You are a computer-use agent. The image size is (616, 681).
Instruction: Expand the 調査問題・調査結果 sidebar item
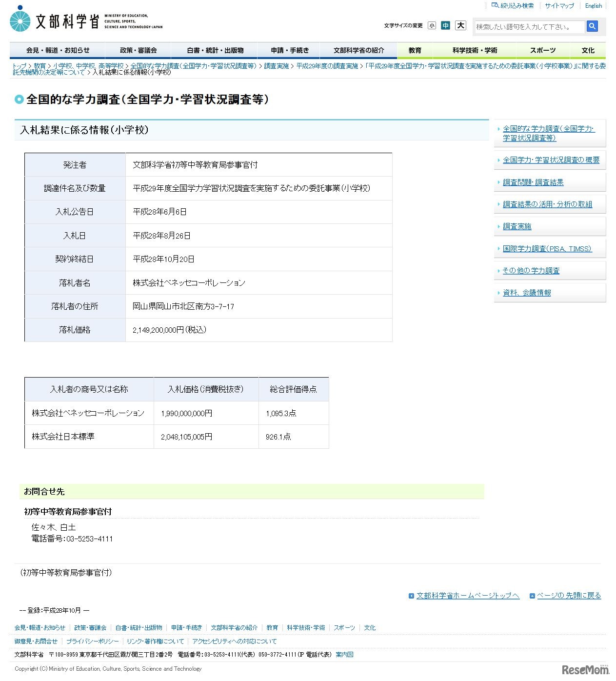[x=533, y=181]
